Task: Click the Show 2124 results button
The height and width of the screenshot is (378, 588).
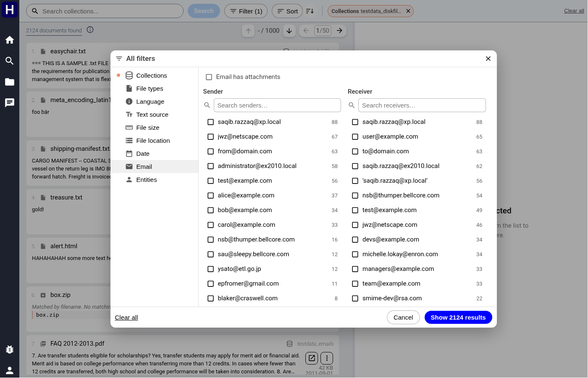Action: point(458,318)
